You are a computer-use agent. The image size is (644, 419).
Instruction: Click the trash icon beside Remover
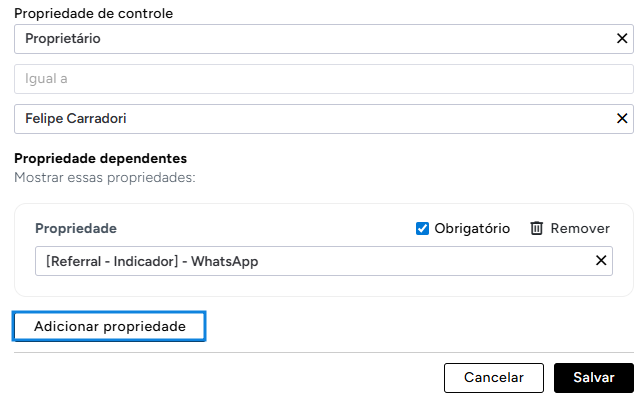pyautogui.click(x=536, y=228)
